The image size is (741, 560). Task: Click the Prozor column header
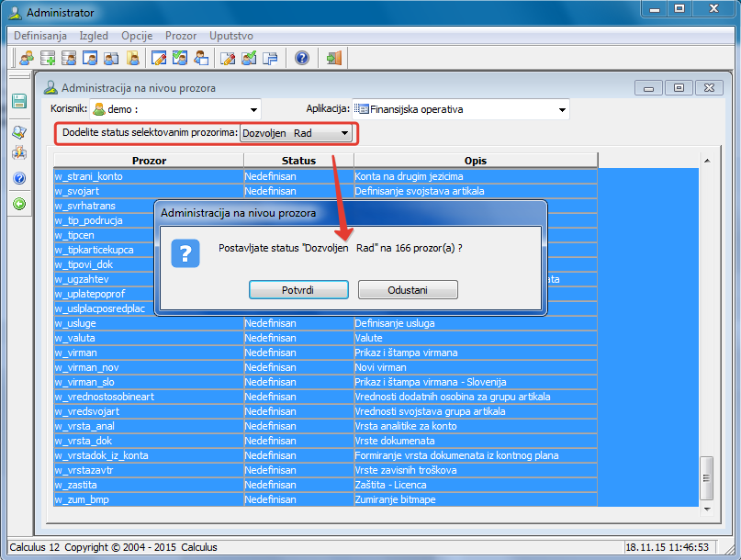coord(149,161)
